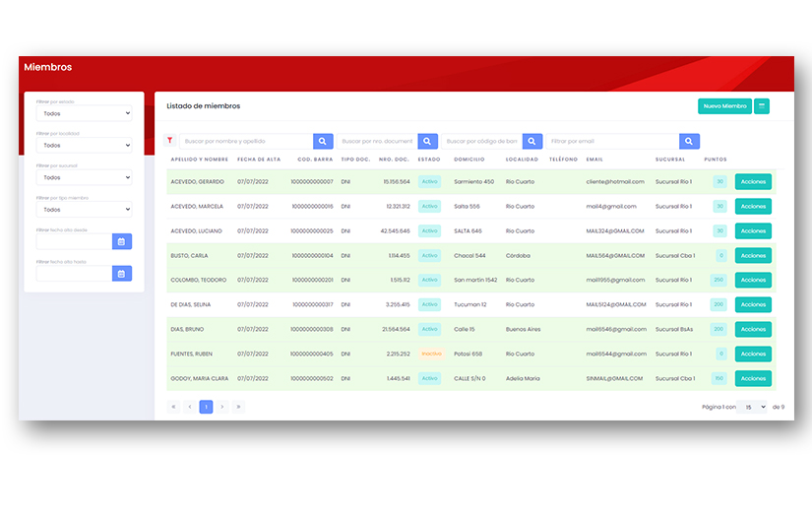The width and height of the screenshot is (812, 517).
Task: Open Acciones for ACEVEDO, MARCELA
Action: 753,206
